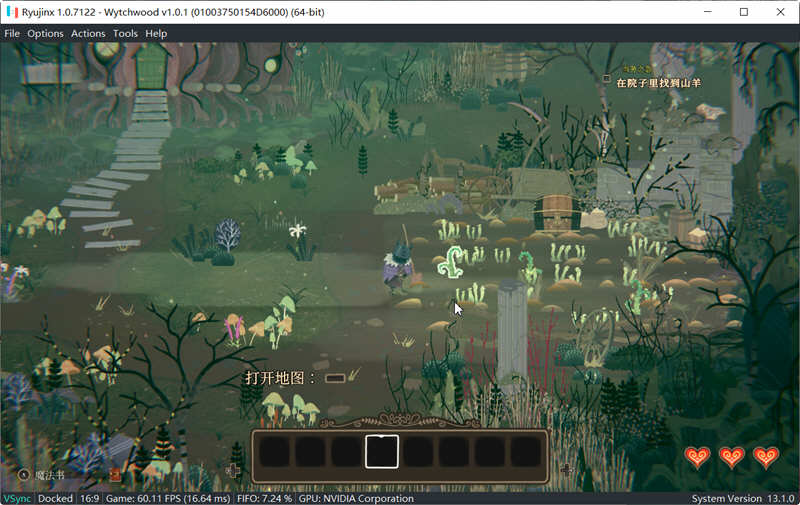Click the d-pad icon right of inventory
Image resolution: width=800 pixels, height=505 pixels.
point(567,470)
